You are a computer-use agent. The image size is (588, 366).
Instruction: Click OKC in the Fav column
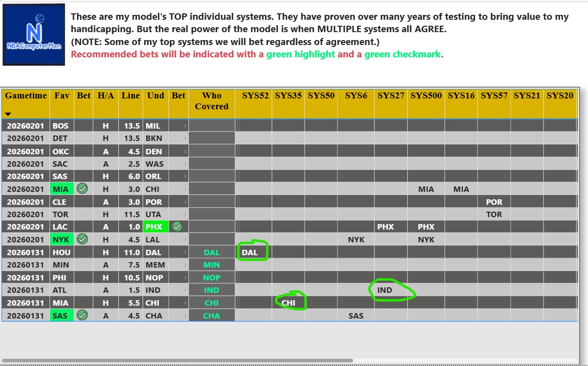pyautogui.click(x=61, y=151)
